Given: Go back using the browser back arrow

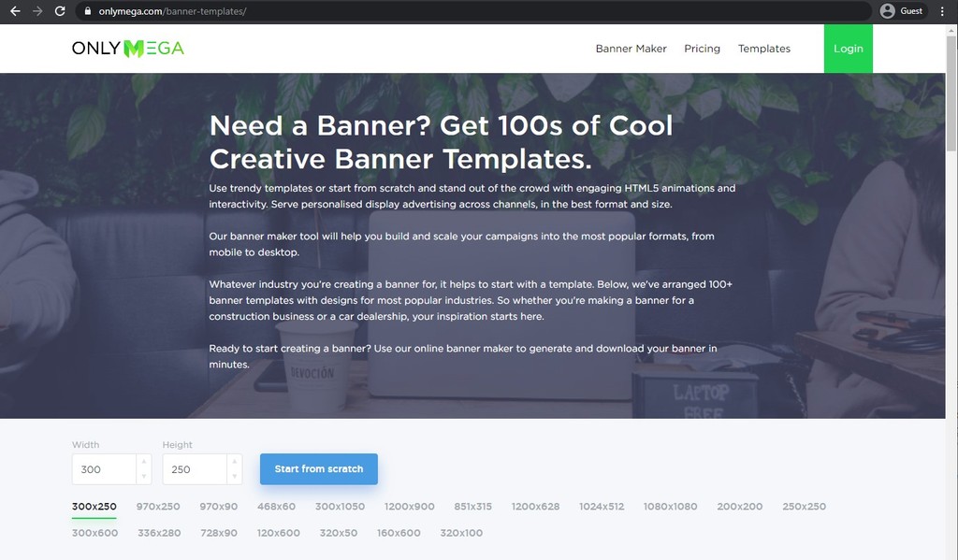Looking at the screenshot, I should click(x=13, y=11).
